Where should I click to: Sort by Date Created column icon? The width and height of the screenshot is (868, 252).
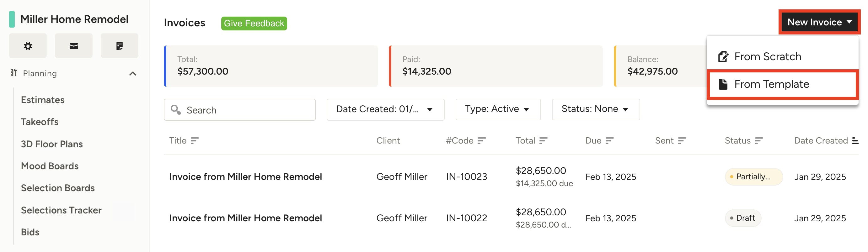(x=855, y=141)
